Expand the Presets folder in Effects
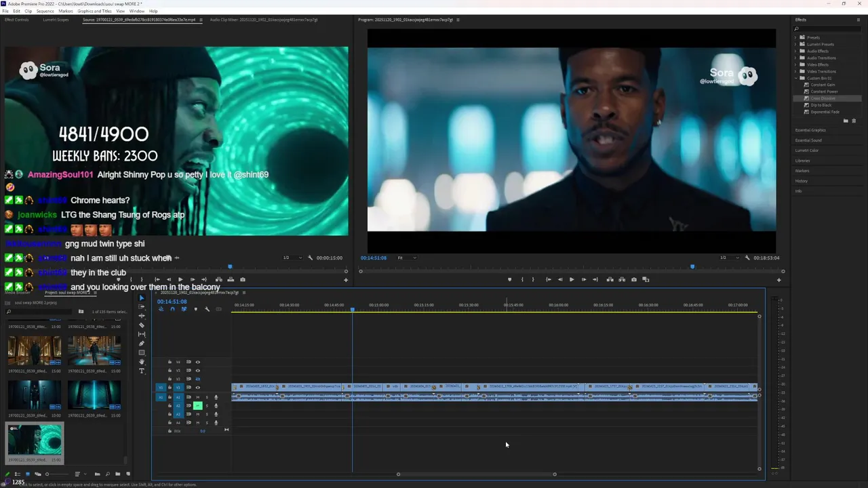 tap(796, 37)
